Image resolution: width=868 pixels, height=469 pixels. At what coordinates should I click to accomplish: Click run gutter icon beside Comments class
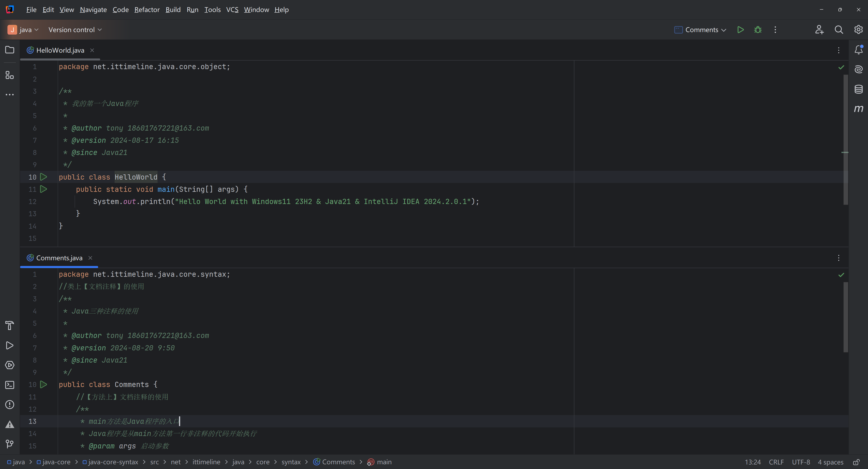[x=43, y=385]
